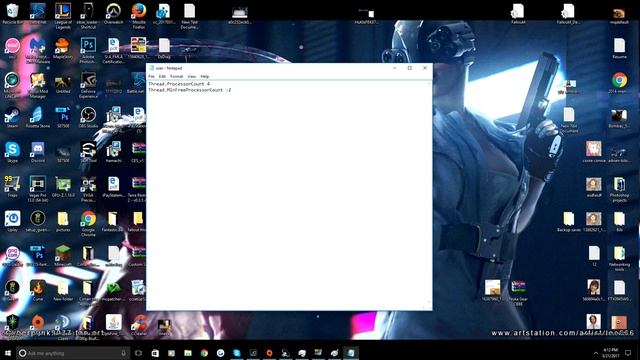Select the Skype desktop icon
The image size is (640, 360).
[x=12, y=152]
